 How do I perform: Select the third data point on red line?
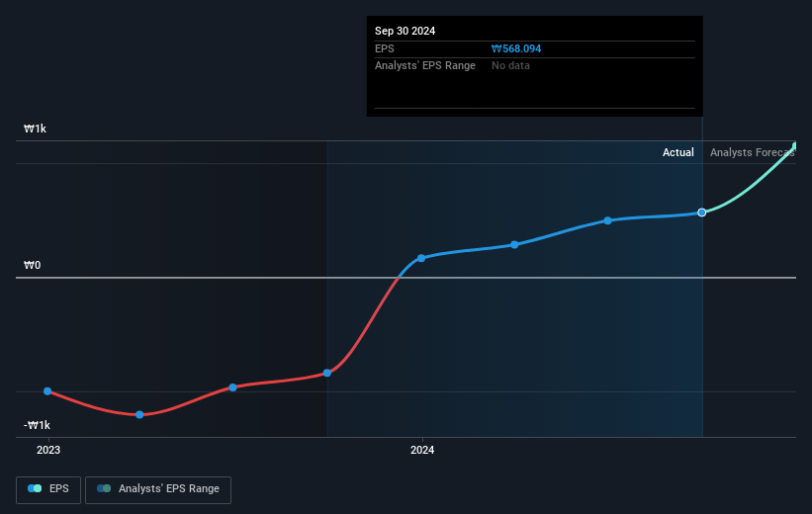pos(232,387)
